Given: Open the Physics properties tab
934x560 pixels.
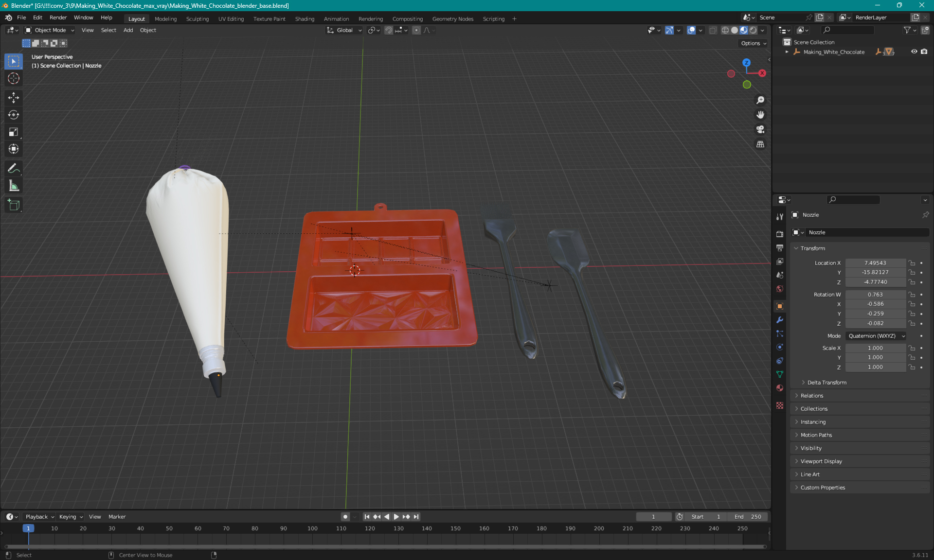Looking at the screenshot, I should 780,347.
